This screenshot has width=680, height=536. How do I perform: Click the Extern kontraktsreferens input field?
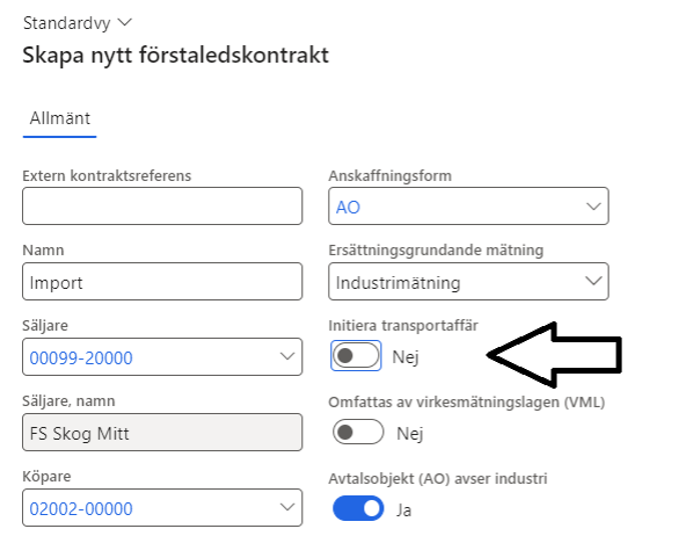[x=162, y=206]
